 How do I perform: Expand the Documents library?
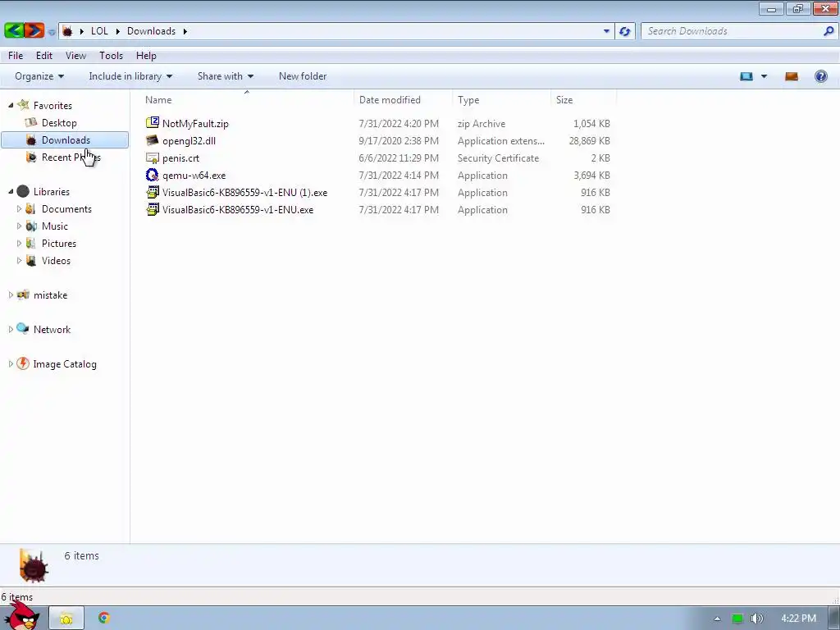pyautogui.click(x=20, y=209)
